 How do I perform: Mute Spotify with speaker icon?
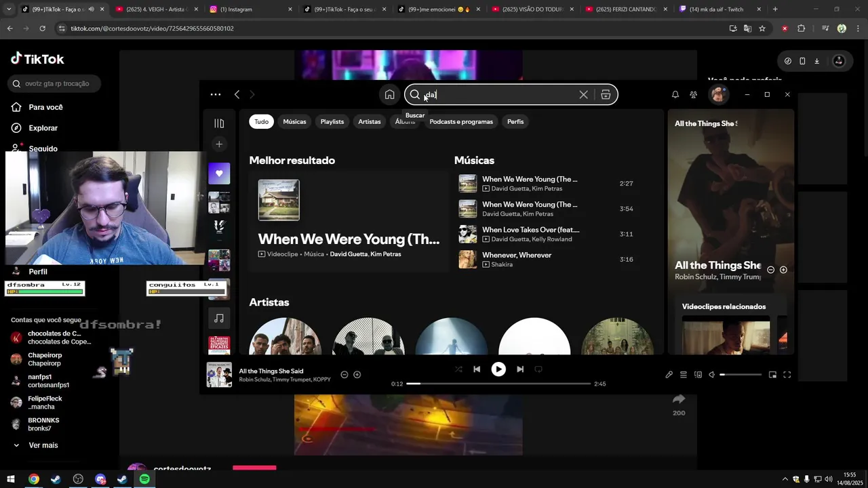712,375
